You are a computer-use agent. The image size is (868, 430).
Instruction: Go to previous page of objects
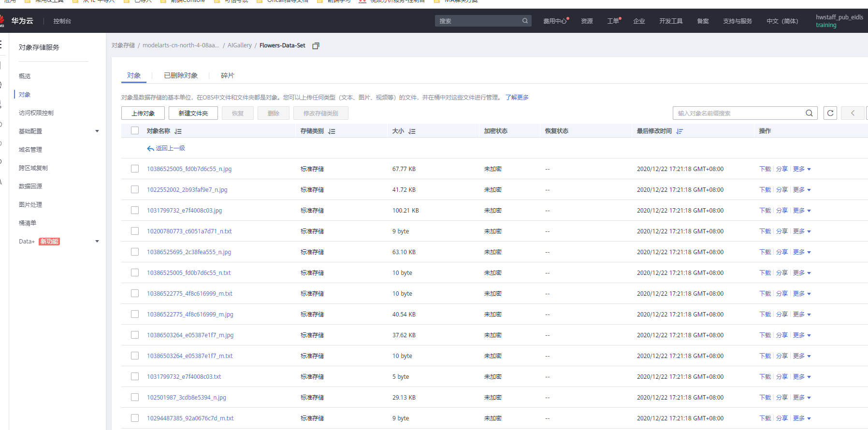(853, 113)
